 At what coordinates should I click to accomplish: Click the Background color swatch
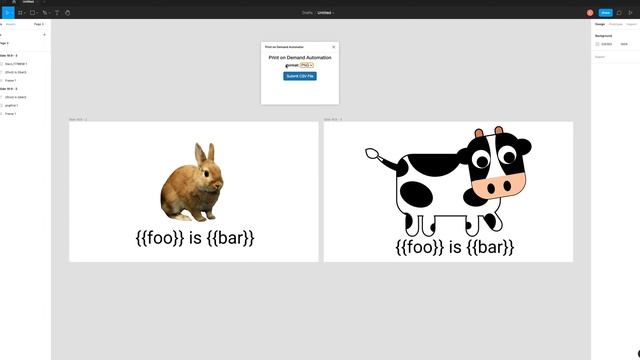pyautogui.click(x=598, y=44)
